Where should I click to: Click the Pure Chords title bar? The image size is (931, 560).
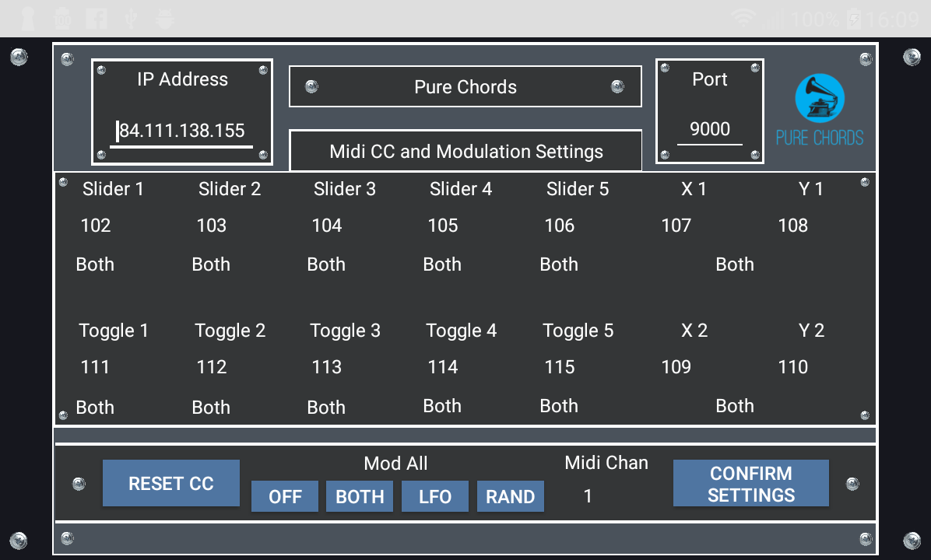(x=465, y=86)
